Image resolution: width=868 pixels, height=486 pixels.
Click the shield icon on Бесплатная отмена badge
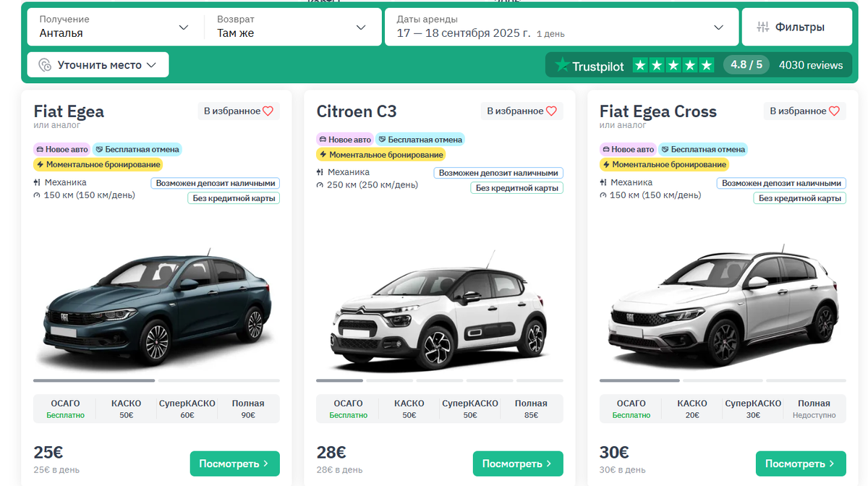click(100, 148)
